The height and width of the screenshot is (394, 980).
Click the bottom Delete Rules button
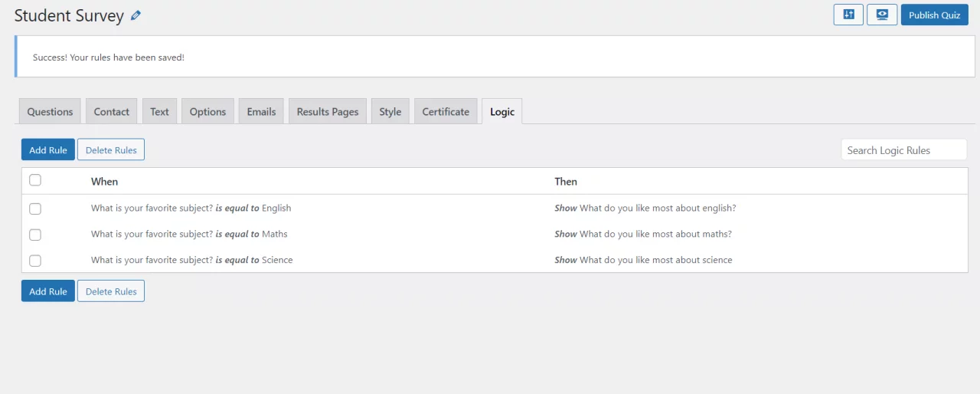coord(111,291)
